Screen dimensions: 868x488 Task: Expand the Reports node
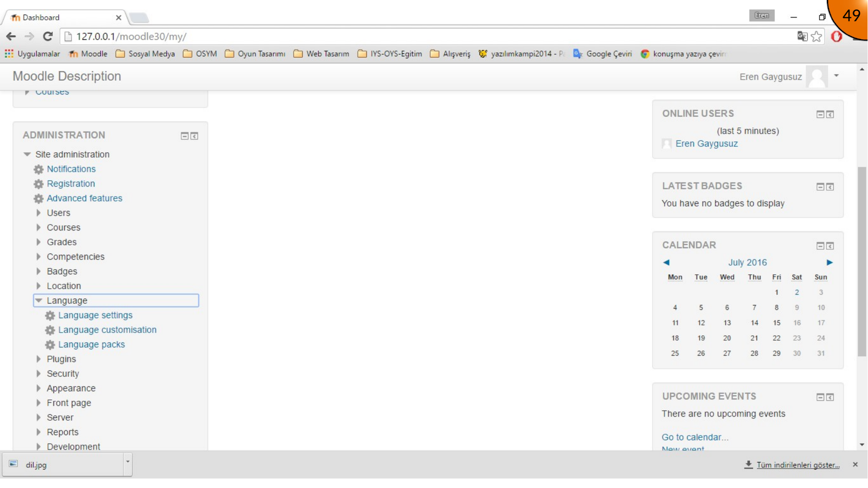click(38, 432)
